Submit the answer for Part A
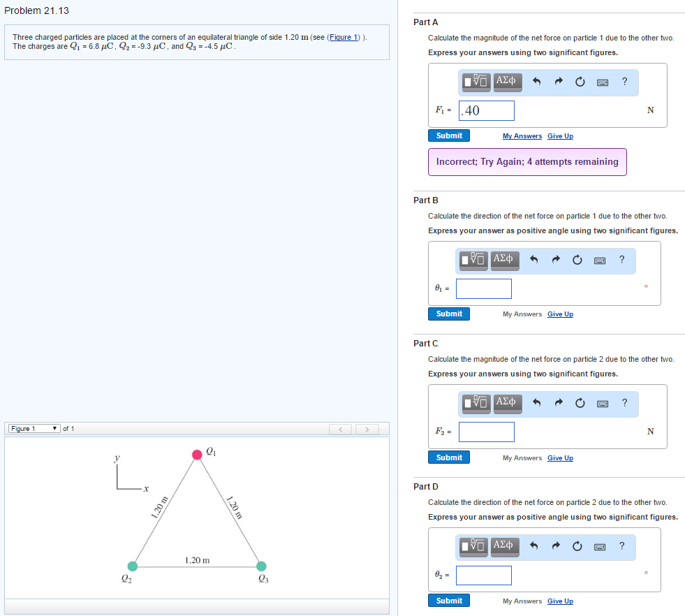 [x=448, y=135]
